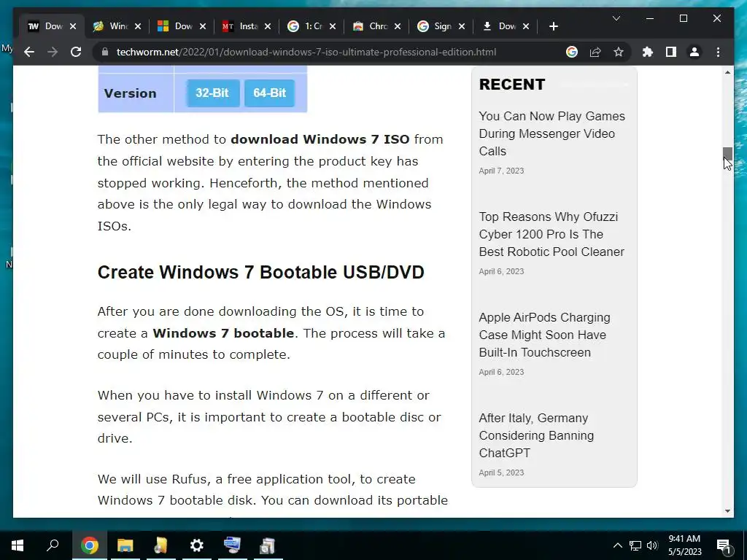Screen dimensions: 747x560
Task: Open File Explorer from the taskbar
Action: [x=125, y=545]
